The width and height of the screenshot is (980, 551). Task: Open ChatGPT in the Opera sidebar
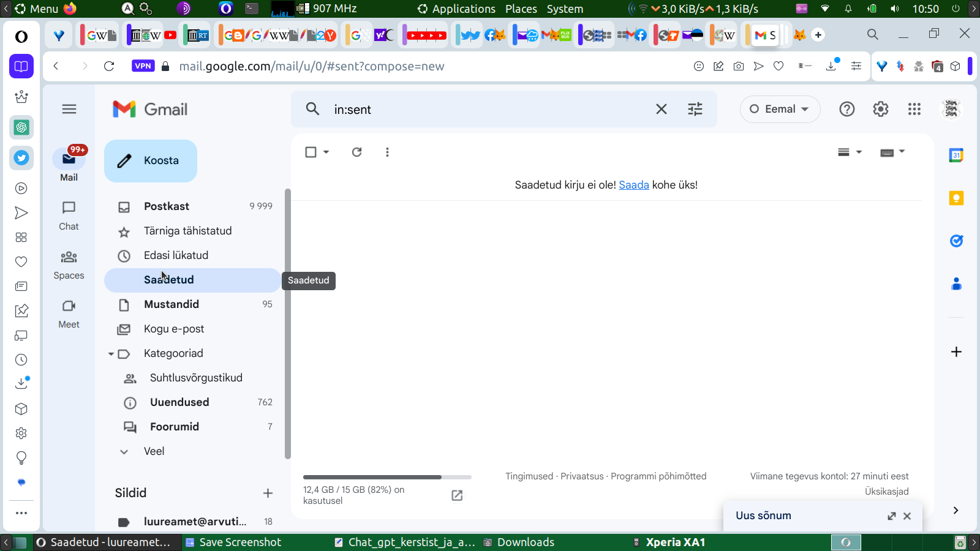point(21,127)
